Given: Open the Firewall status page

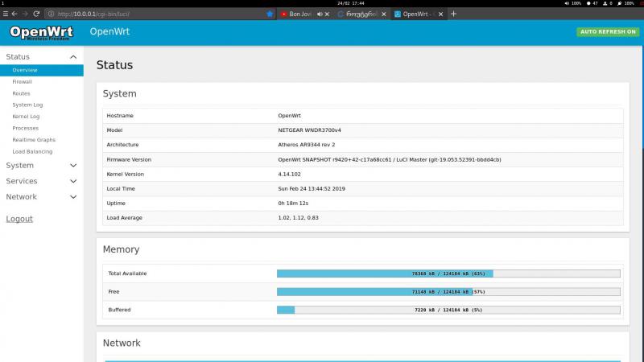Looking at the screenshot, I should [x=22, y=82].
